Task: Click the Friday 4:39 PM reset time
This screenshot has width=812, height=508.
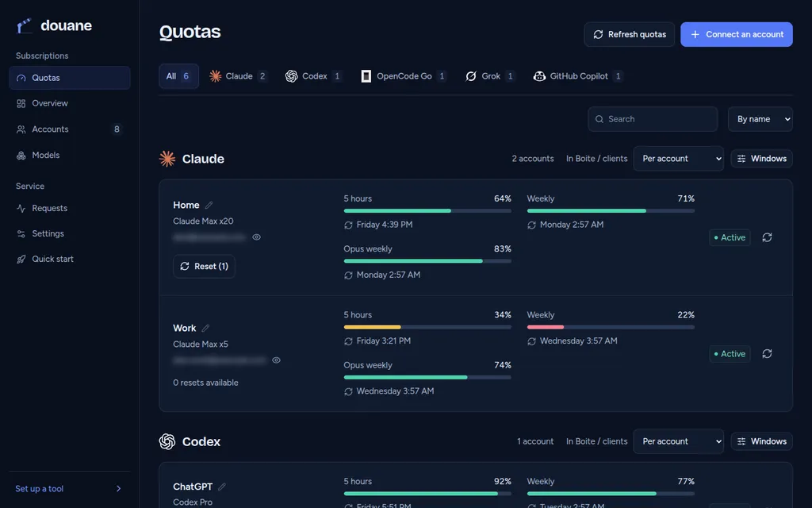Action: pyautogui.click(x=385, y=225)
